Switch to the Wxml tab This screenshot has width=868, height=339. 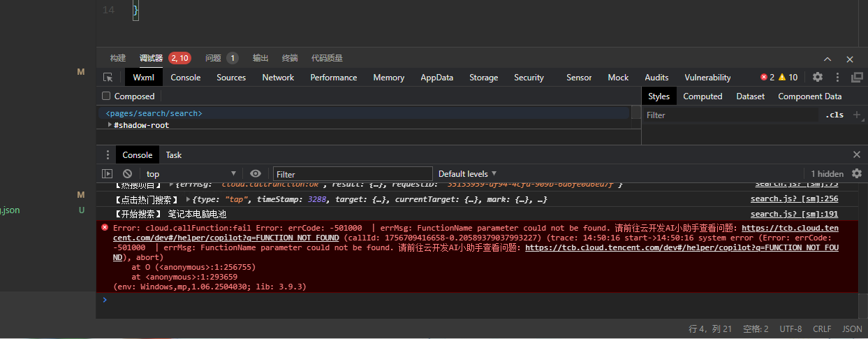coord(144,78)
